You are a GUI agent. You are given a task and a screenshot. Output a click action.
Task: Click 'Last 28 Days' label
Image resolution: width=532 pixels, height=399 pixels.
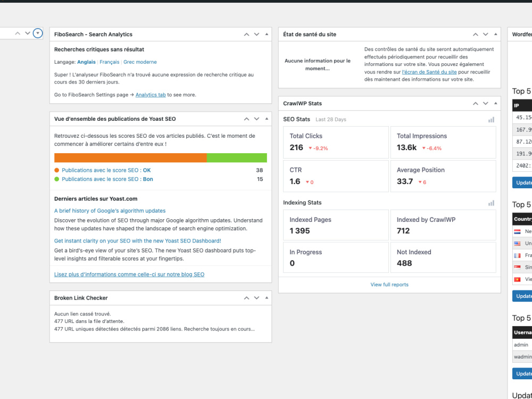331,119
